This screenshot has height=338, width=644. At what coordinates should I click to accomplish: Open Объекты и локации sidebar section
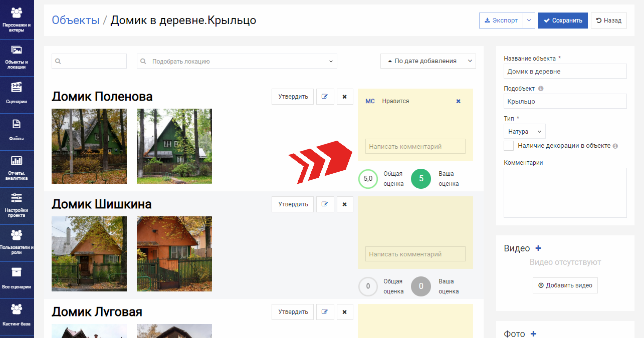[x=17, y=58]
